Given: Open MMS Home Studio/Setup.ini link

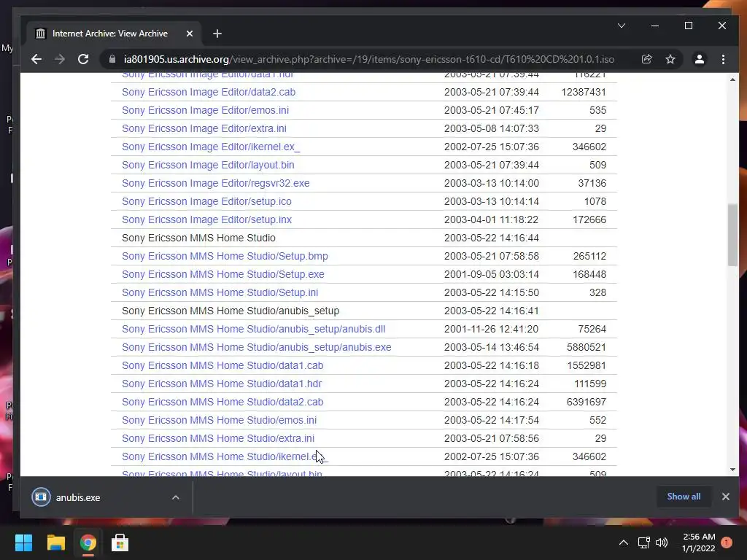Looking at the screenshot, I should coord(220,292).
